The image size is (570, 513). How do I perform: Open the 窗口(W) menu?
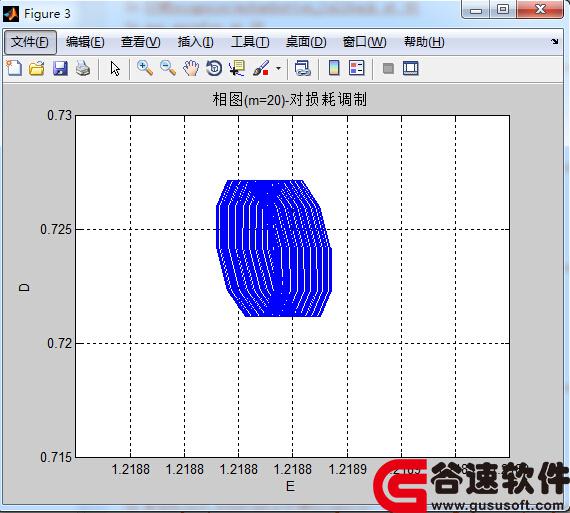365,42
